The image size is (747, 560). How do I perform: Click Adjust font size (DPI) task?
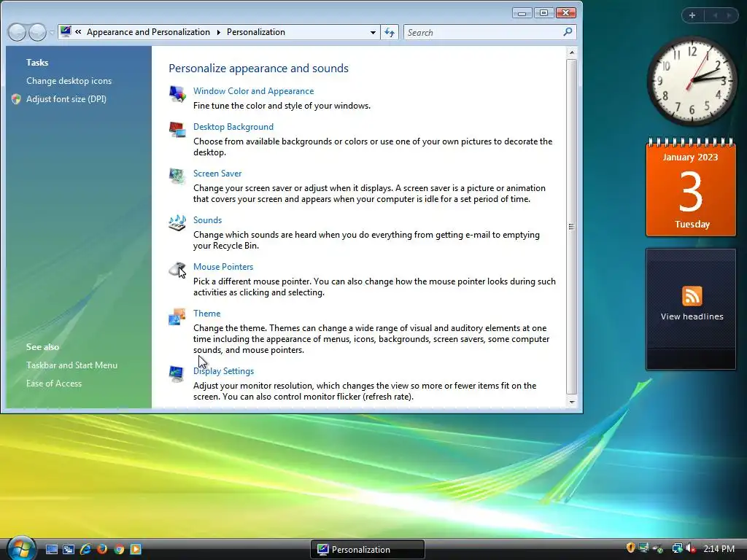pos(66,99)
